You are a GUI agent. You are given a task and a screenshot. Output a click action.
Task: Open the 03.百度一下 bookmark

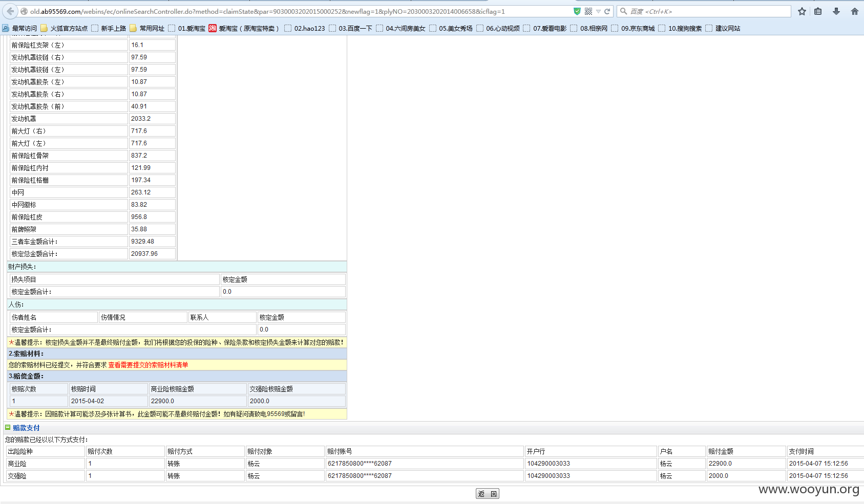(351, 28)
